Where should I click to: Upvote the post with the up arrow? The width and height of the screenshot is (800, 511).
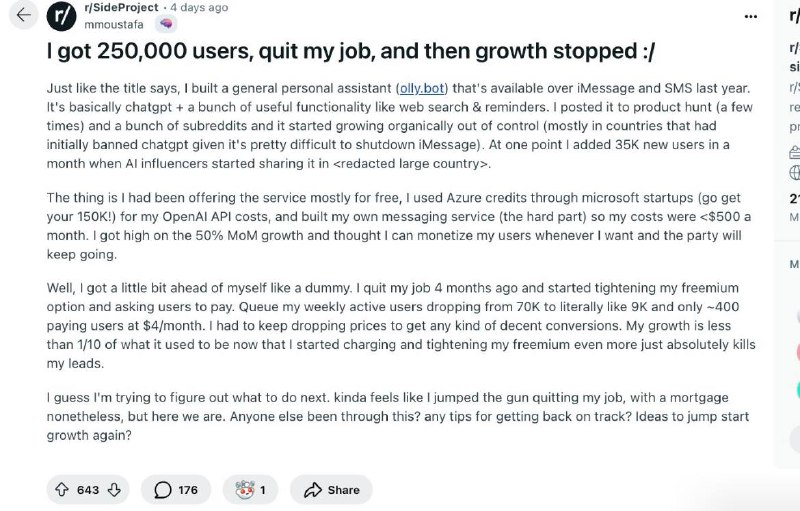coord(62,490)
